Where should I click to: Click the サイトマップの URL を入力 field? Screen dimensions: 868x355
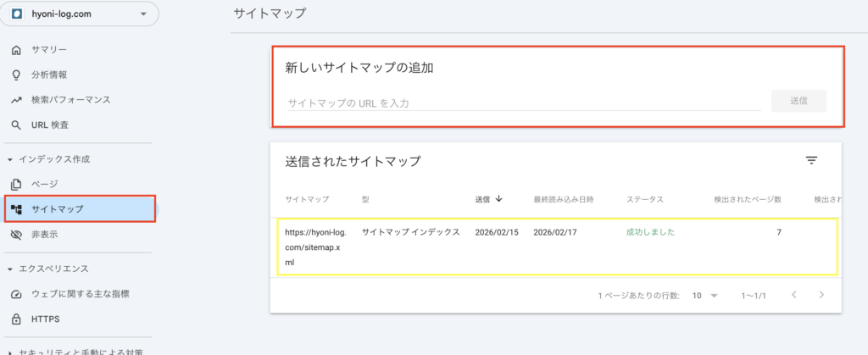(x=524, y=103)
